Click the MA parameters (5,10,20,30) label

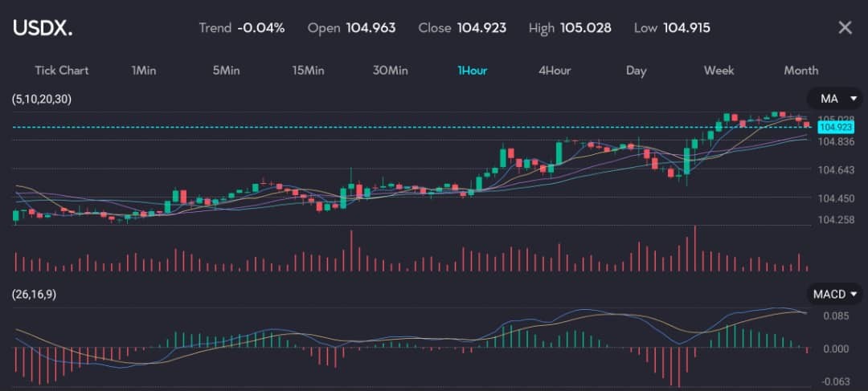[39, 99]
